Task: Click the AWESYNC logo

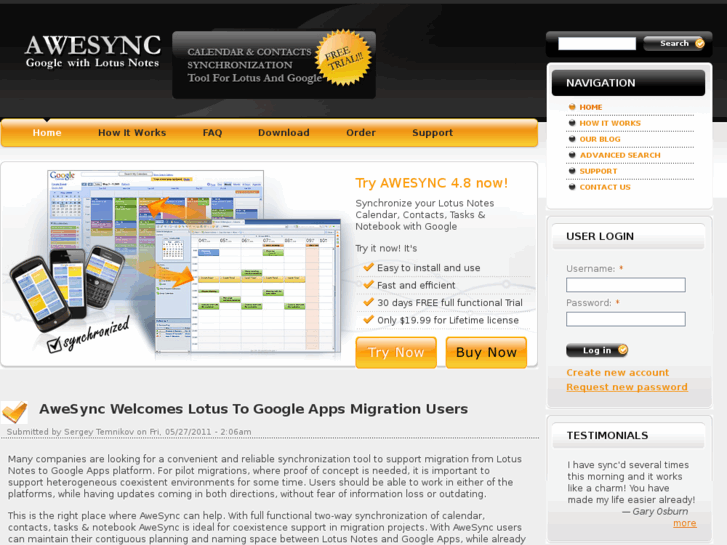Action: 93,51
